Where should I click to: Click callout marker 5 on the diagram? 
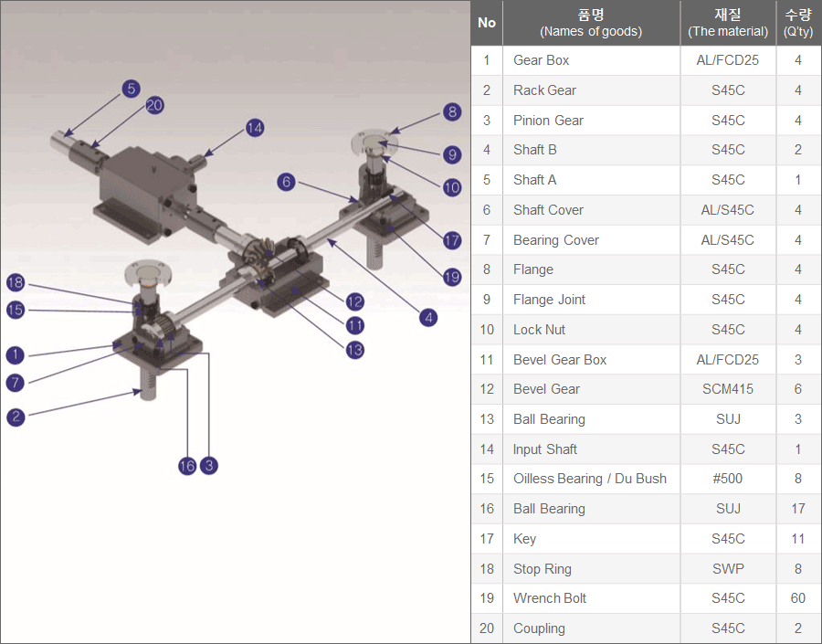tap(132, 89)
